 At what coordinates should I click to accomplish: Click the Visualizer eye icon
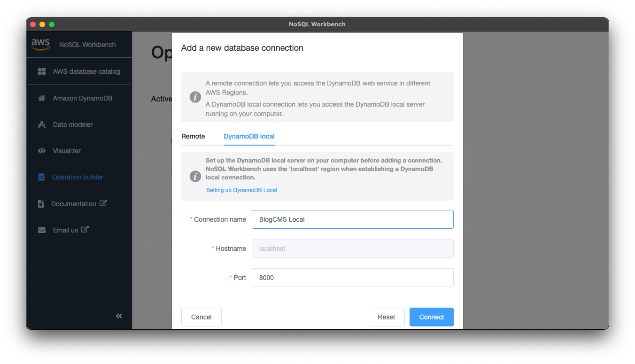point(42,151)
